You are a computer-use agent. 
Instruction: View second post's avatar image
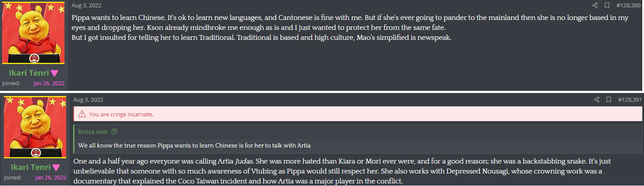[x=35, y=128]
